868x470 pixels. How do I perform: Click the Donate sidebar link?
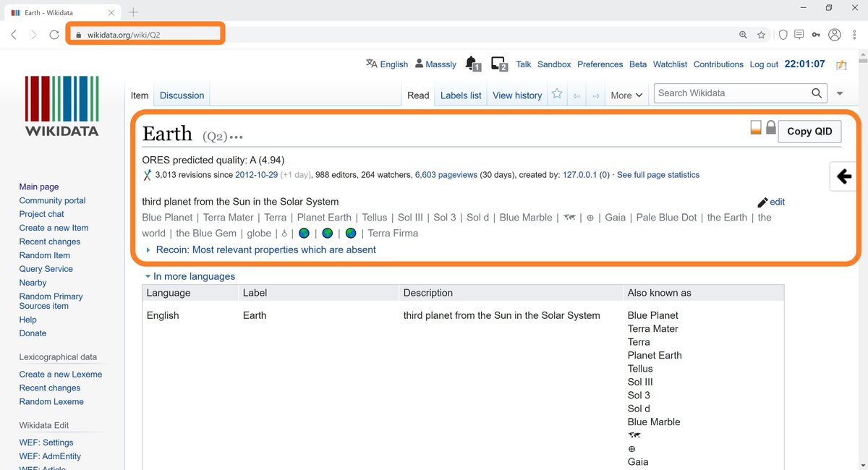33,333
